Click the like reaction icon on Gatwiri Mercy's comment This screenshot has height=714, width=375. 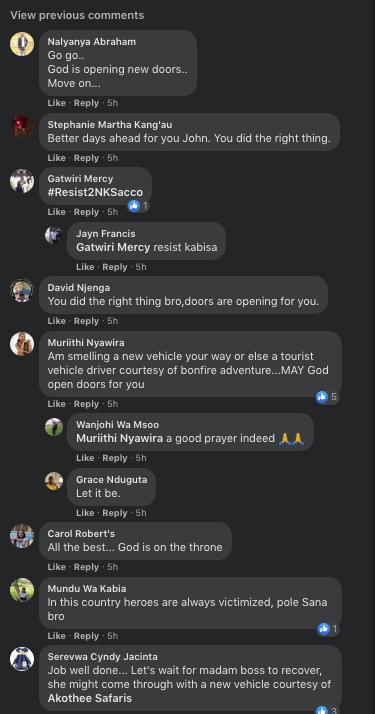pos(134,206)
